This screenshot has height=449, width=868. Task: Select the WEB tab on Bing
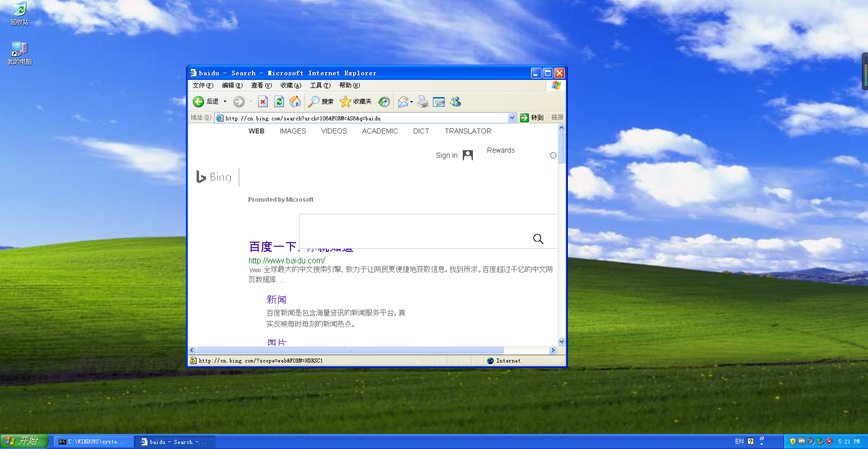tap(256, 131)
